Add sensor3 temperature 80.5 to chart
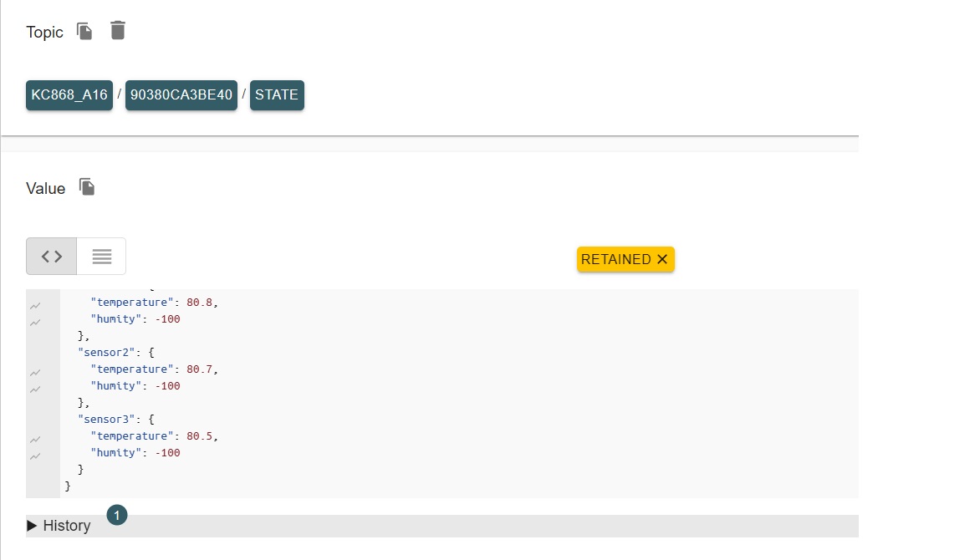The image size is (975, 560). coord(35,440)
